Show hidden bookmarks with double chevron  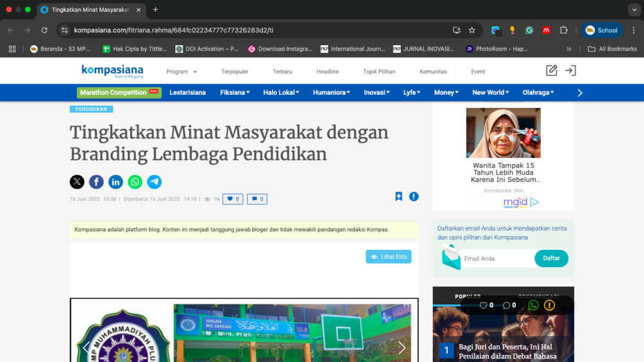(x=569, y=49)
